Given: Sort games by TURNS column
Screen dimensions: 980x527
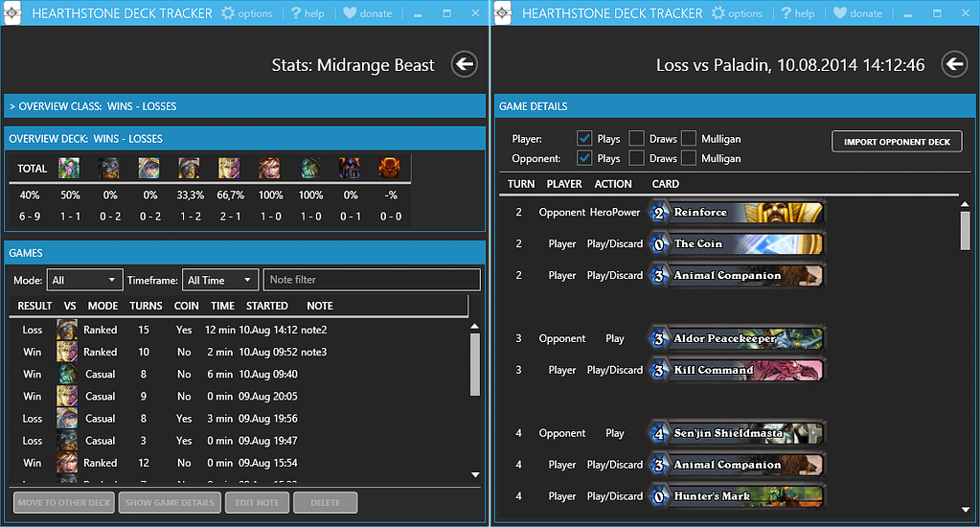Looking at the screenshot, I should 146,306.
